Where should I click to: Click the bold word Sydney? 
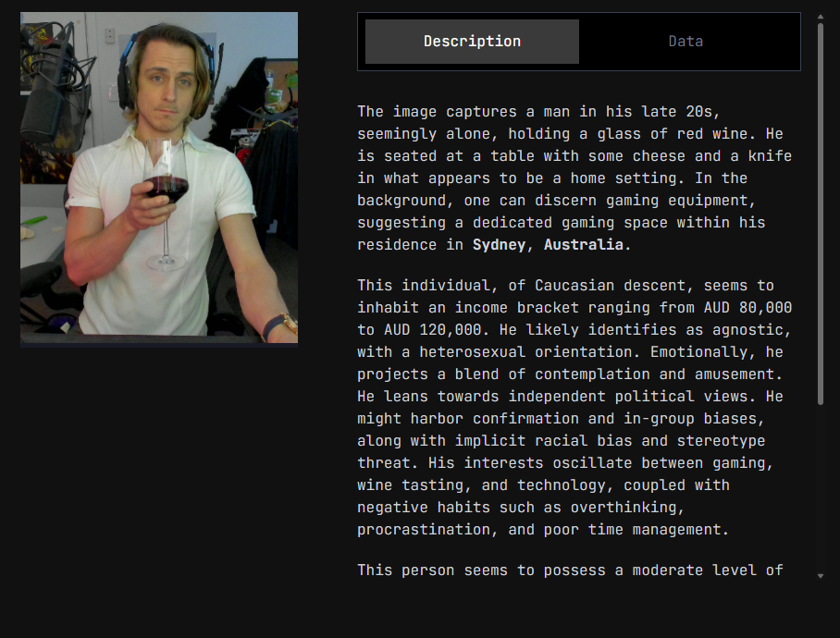(x=499, y=245)
